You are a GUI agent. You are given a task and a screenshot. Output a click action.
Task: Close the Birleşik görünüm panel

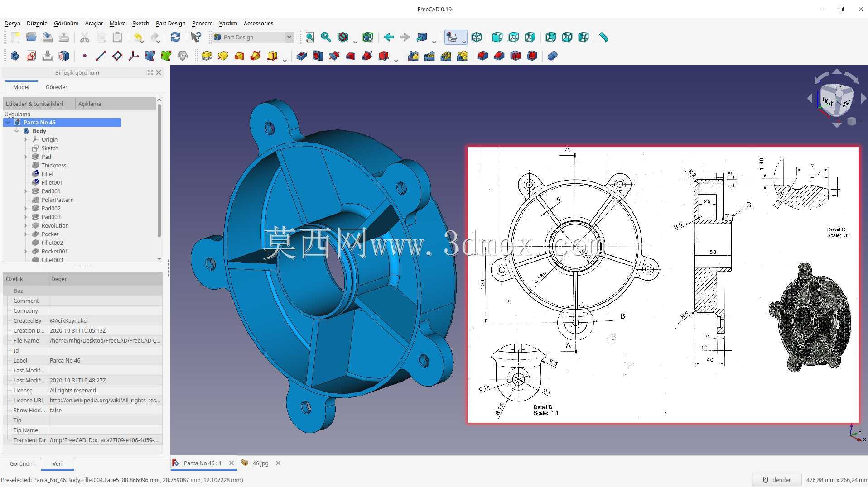pos(159,72)
